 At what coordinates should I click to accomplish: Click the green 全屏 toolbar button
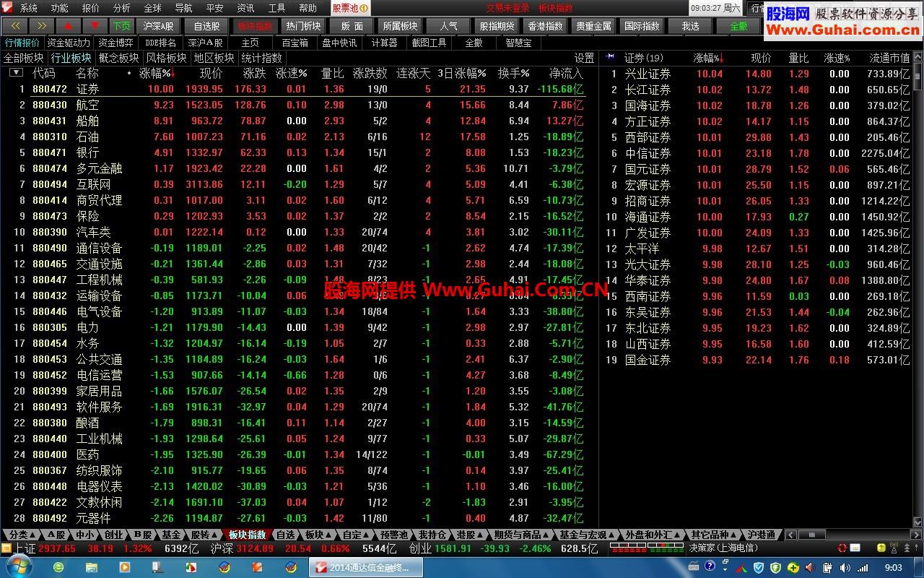click(x=738, y=25)
